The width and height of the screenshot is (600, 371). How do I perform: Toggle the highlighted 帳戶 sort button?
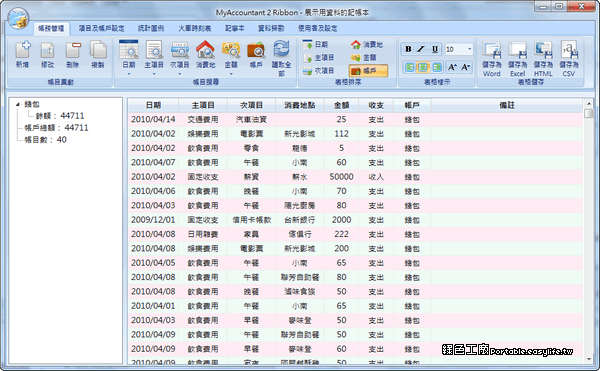(368, 71)
